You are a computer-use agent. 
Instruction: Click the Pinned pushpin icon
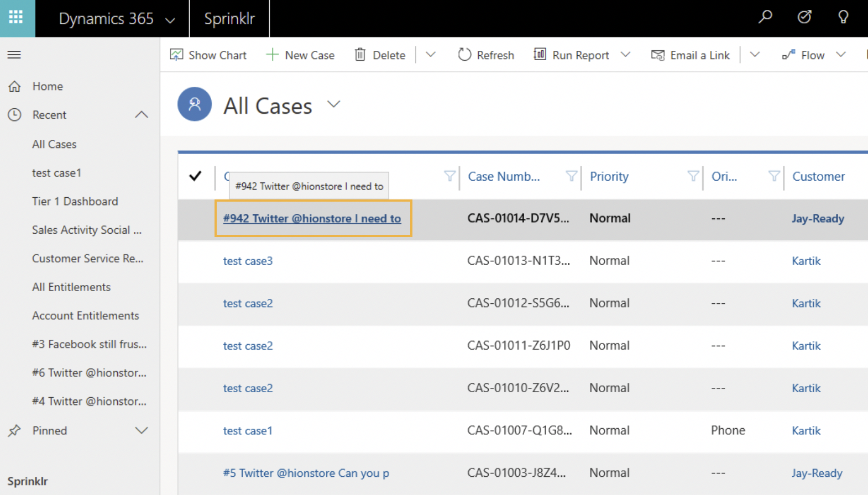[14, 430]
